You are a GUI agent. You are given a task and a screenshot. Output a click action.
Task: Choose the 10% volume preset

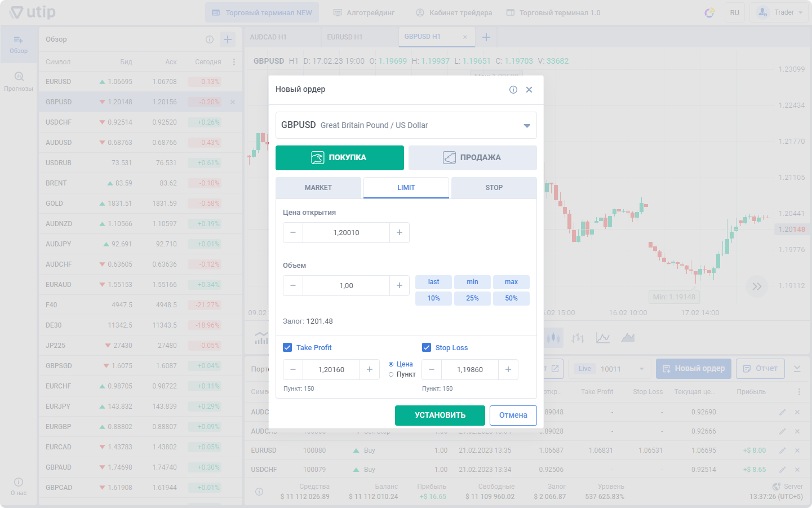coord(433,298)
